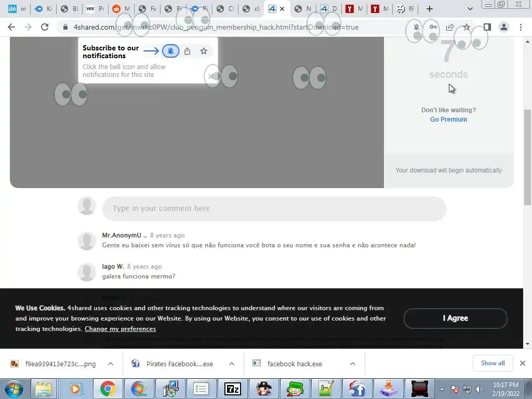Click Mr.AnonymU's avatar thumbnail

[87, 241]
